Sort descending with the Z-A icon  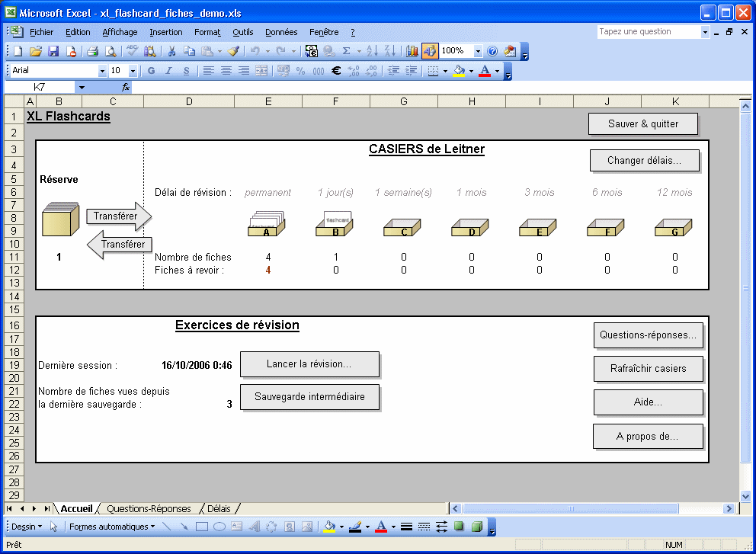(x=390, y=51)
